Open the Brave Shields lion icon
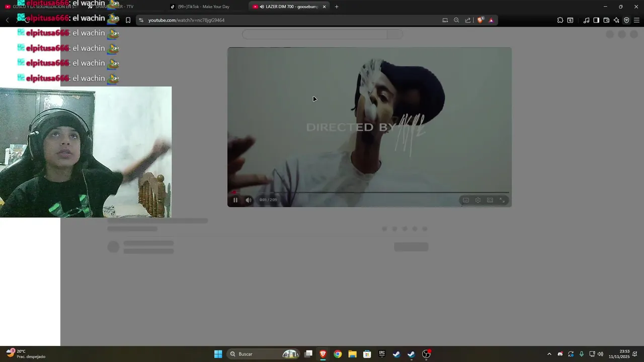 [x=480, y=20]
